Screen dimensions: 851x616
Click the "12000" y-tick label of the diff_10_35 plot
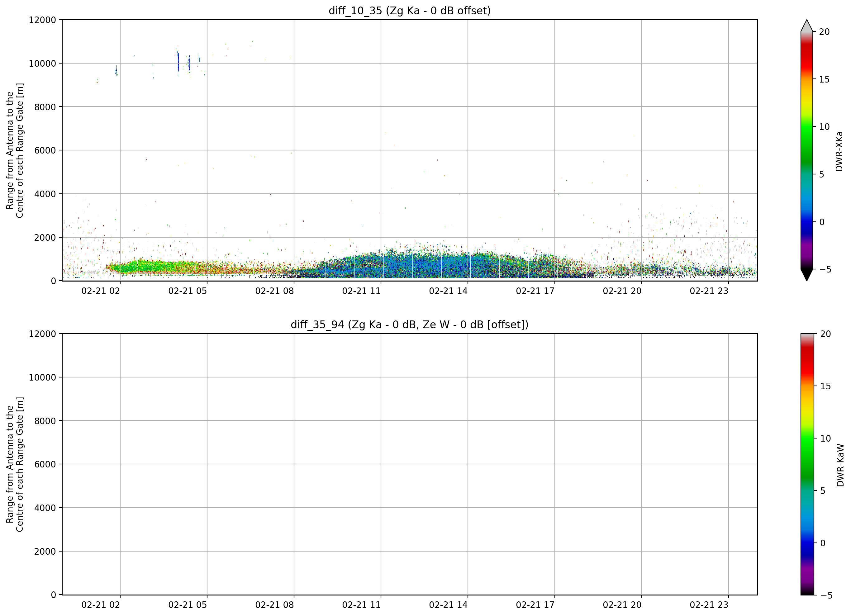click(x=42, y=20)
